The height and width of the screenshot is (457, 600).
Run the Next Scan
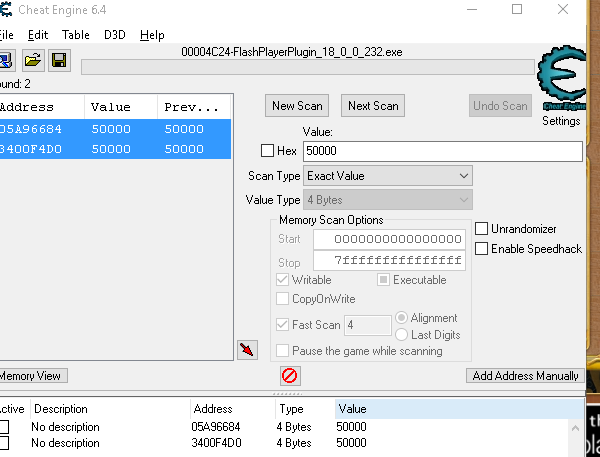(373, 106)
